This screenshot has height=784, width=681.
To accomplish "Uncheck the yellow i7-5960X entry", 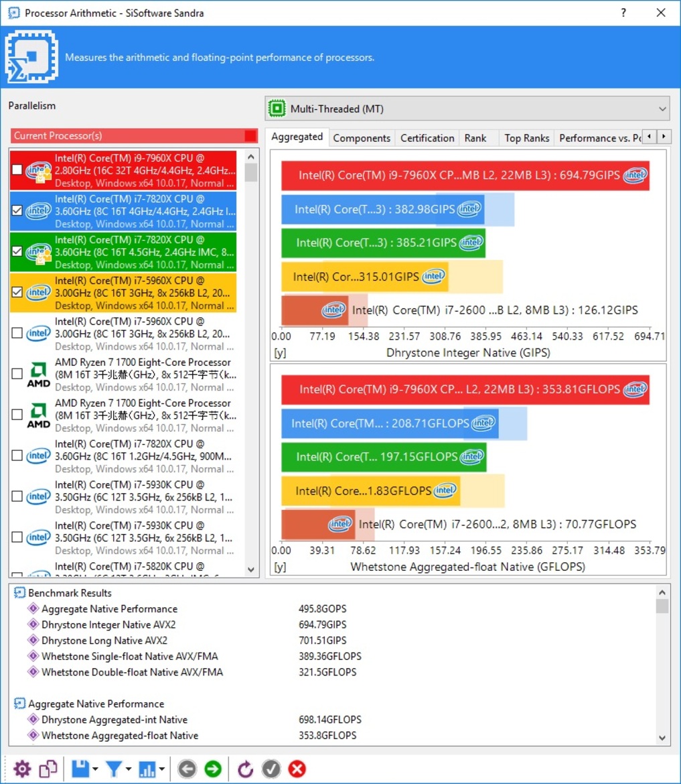I will coord(17,292).
